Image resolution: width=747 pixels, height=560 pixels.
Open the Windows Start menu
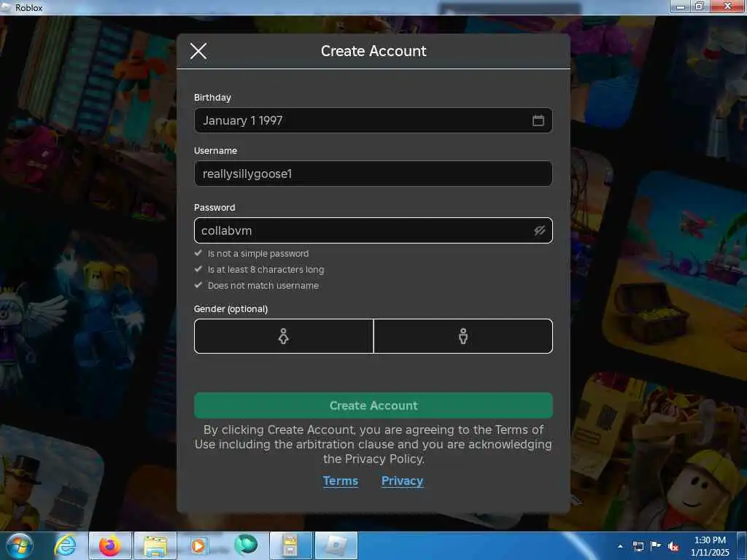tap(19, 545)
